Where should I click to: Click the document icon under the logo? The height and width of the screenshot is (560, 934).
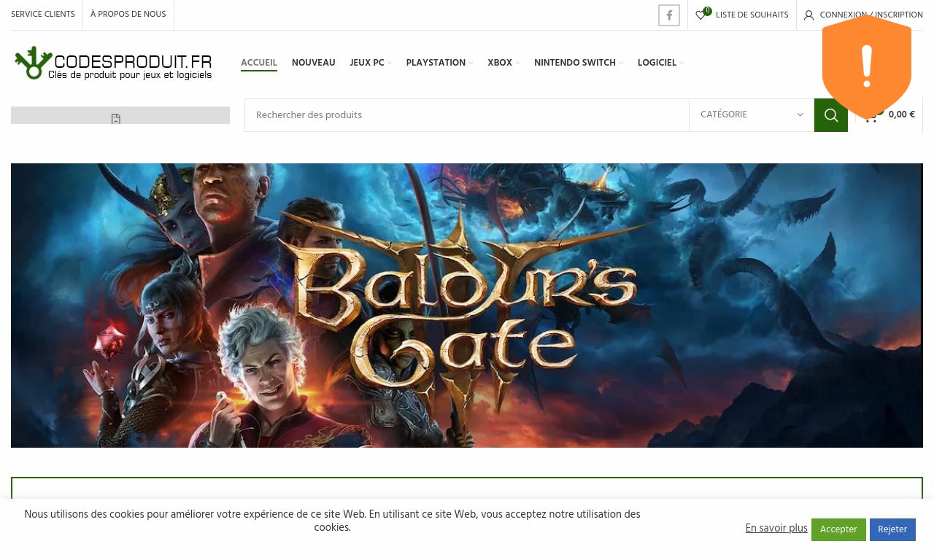116,119
